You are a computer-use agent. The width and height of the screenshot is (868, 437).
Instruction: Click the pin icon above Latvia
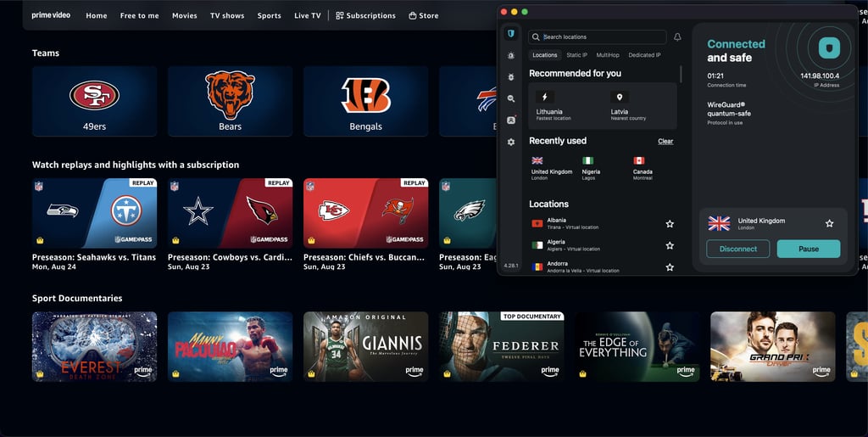point(620,97)
